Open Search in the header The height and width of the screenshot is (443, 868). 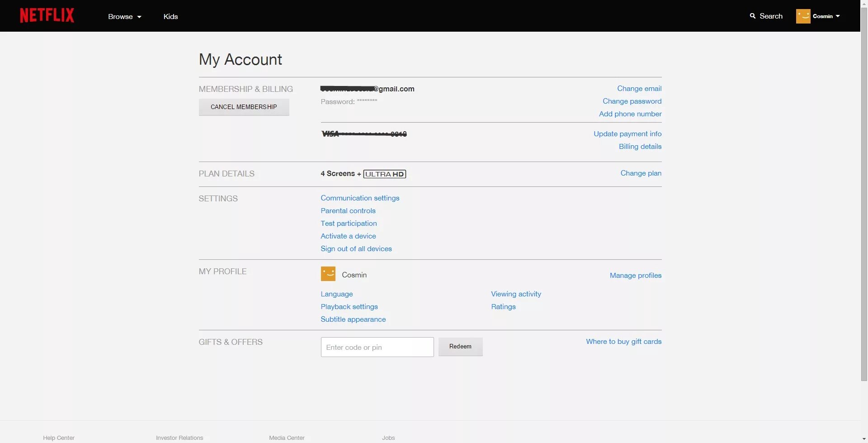[x=766, y=16]
